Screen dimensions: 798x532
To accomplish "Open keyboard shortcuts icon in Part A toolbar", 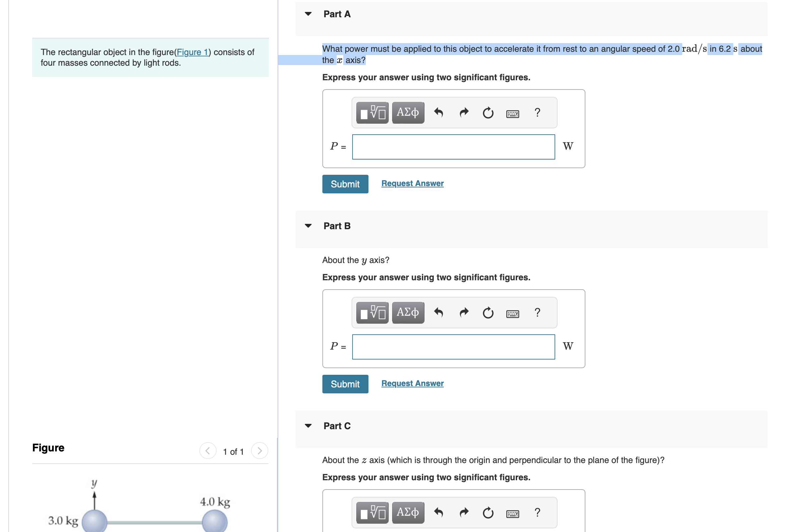I will point(512,114).
